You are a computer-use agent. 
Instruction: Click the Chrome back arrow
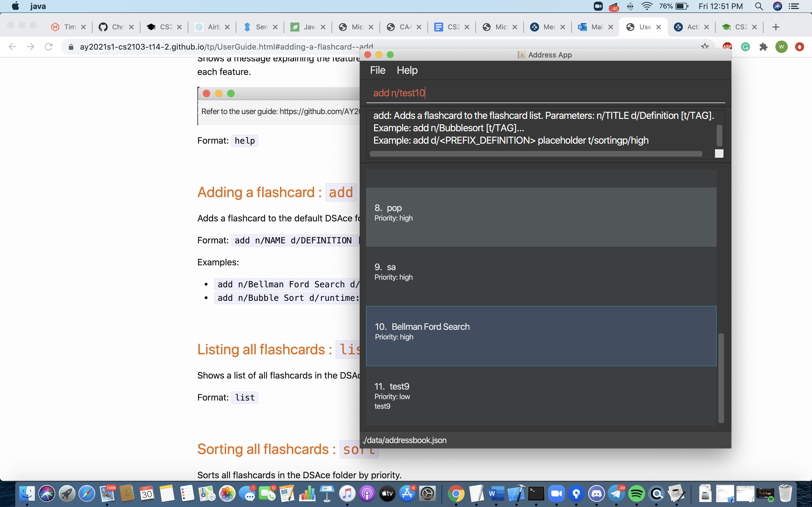click(x=12, y=46)
